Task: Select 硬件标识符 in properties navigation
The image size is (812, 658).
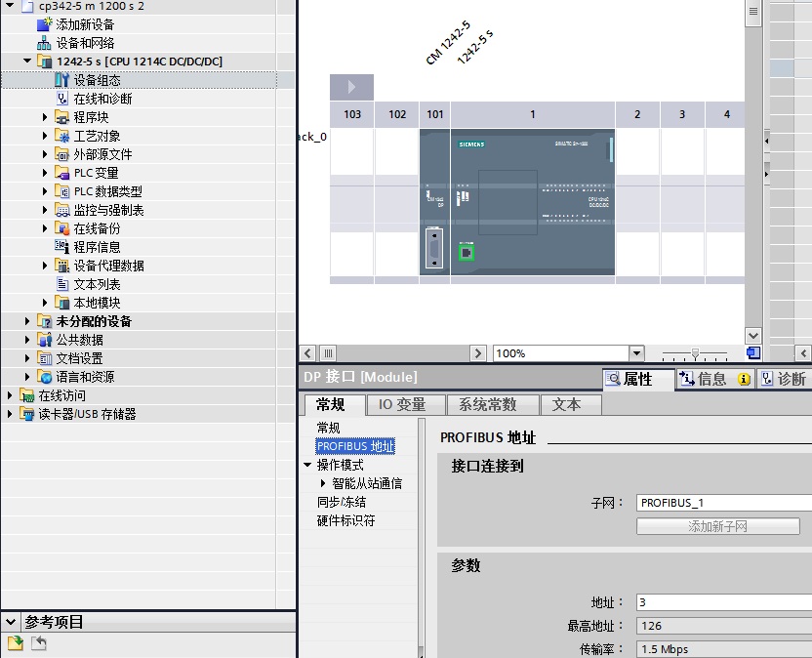Action: (345, 520)
